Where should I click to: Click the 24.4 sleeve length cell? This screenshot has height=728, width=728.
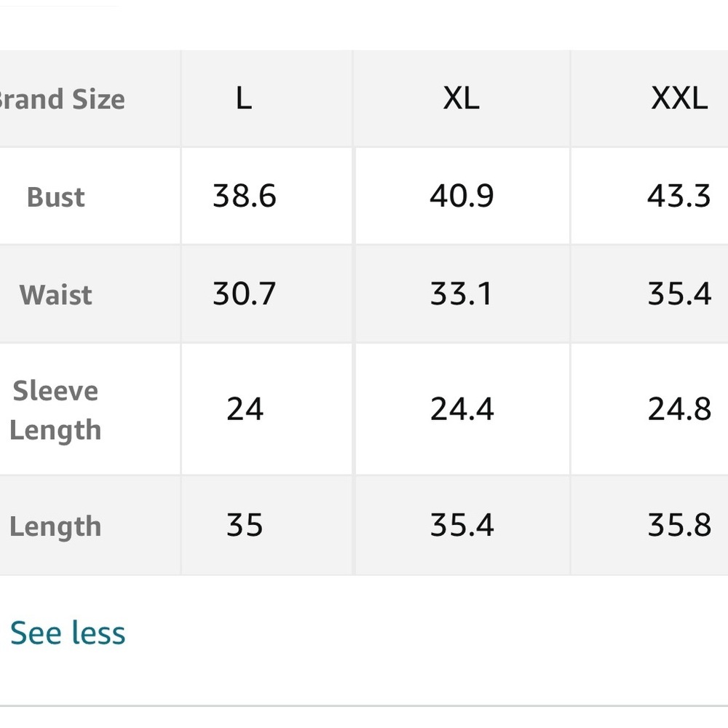(462, 409)
